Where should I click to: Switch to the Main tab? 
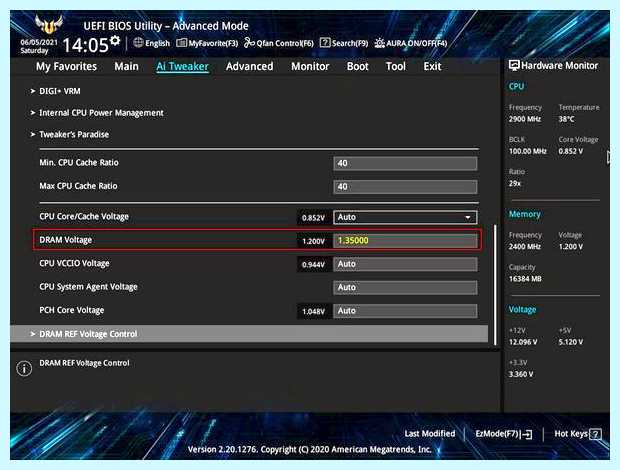click(x=127, y=66)
